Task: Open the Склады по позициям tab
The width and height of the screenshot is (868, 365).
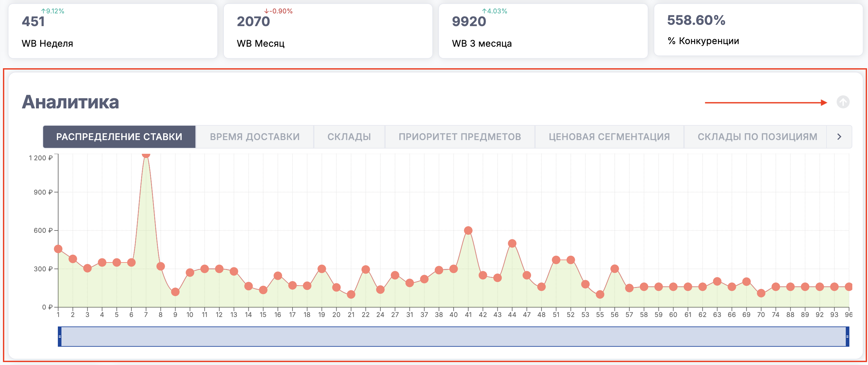Action: click(757, 137)
